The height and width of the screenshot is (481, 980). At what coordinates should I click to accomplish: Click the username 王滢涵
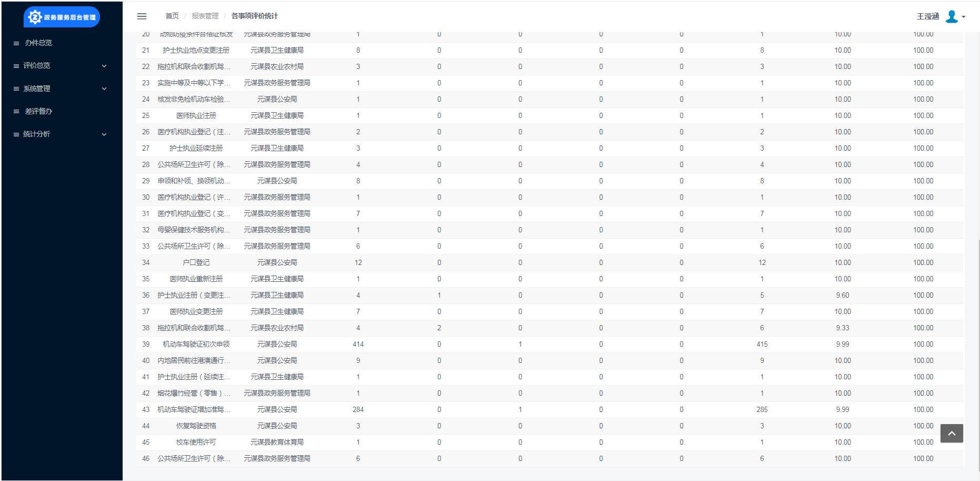coord(928,16)
